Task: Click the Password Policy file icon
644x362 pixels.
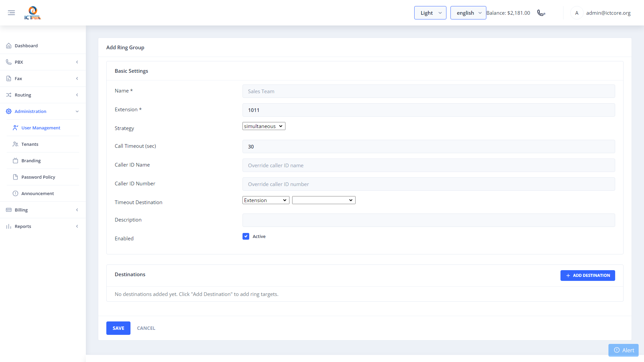Action: [x=15, y=177]
